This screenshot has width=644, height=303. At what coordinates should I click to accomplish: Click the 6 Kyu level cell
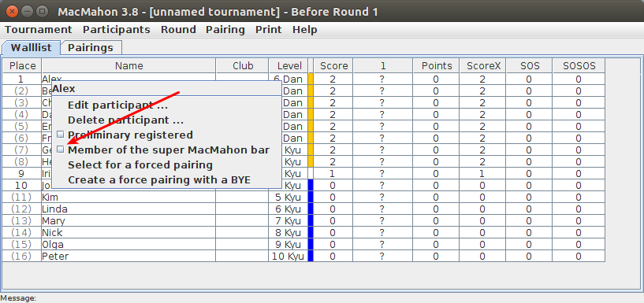(x=288, y=209)
